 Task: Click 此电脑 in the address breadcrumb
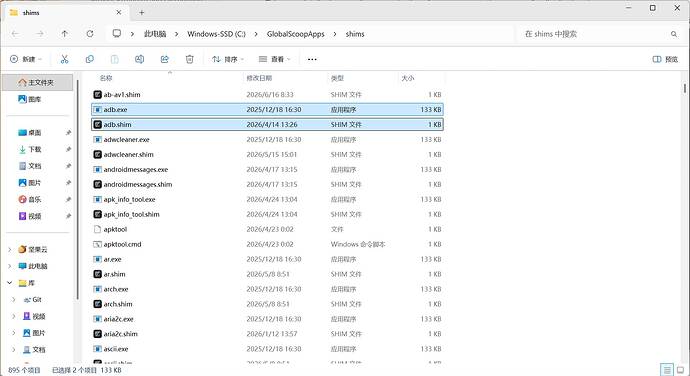tap(155, 34)
